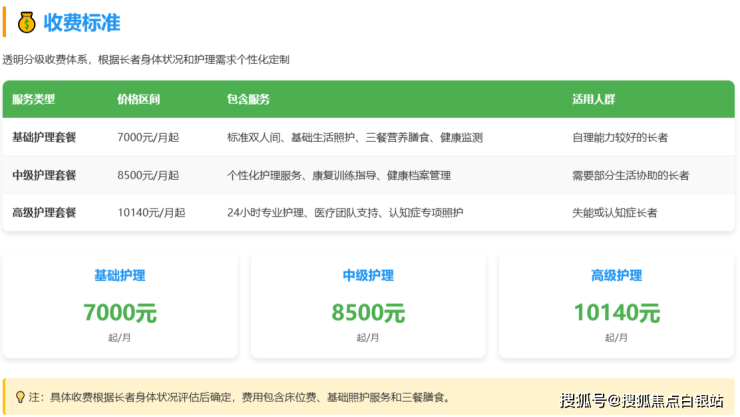Viewport: 740px width, 417px height.
Task: Open the 基础护理 pricing card title
Action: pyautogui.click(x=119, y=276)
